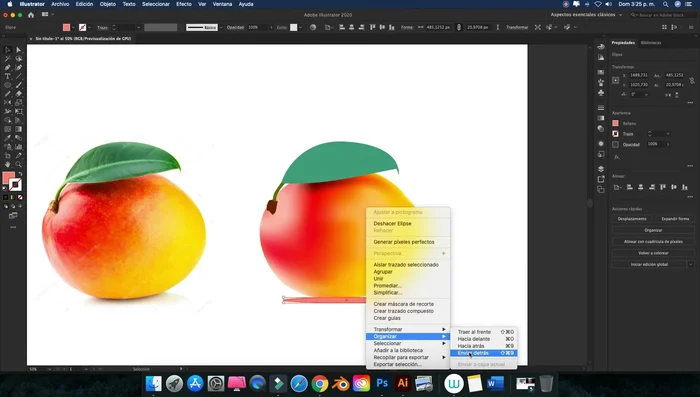Click the Expandir forma button
This screenshot has height=397, width=700.
(675, 219)
